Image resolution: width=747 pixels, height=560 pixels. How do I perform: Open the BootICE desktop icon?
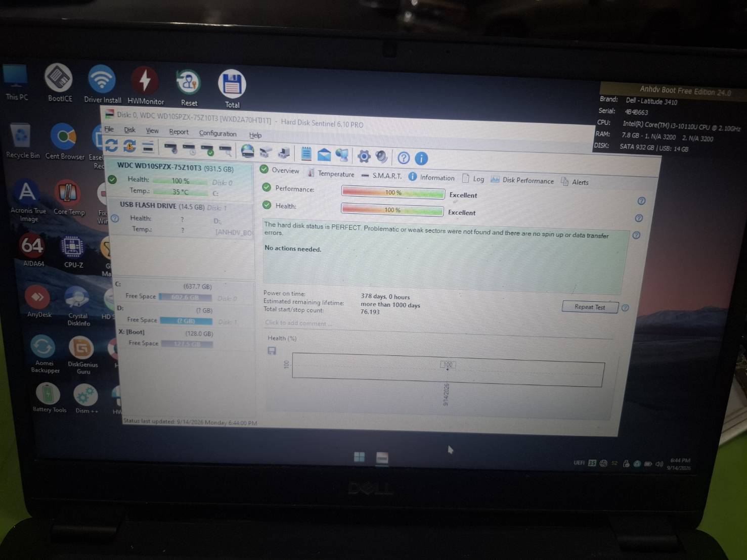coord(60,83)
